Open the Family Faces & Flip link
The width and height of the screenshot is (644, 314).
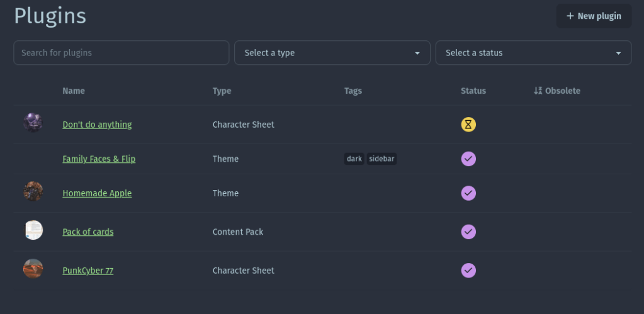click(99, 159)
